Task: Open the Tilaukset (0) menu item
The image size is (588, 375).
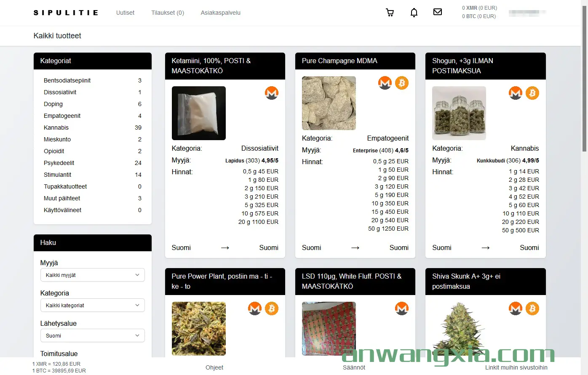Action: [x=168, y=13]
